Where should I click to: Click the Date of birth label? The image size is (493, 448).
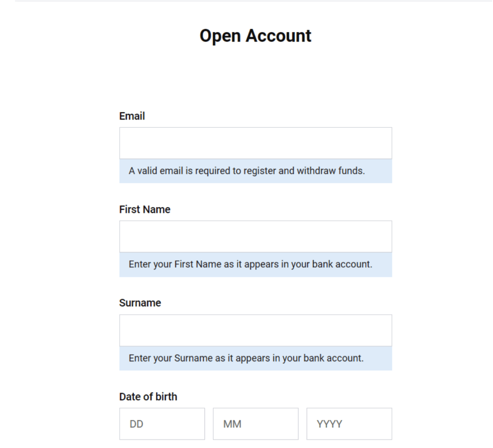148,397
